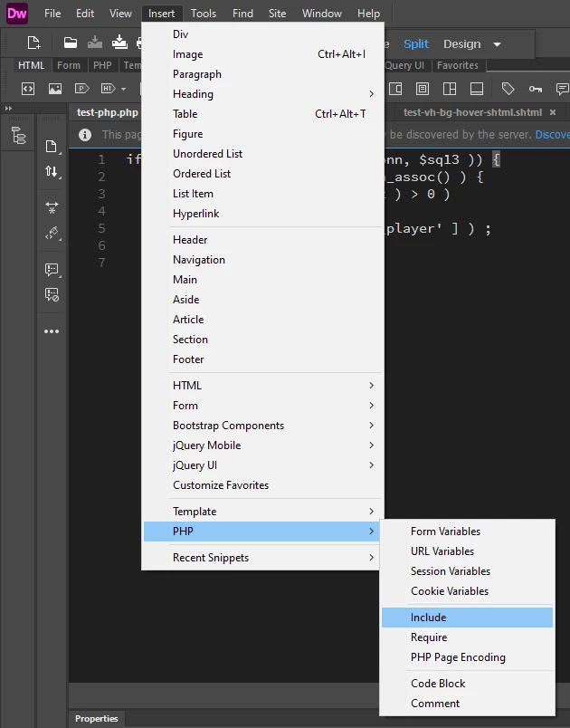This screenshot has height=728, width=570.
Task: Insert a Div using the code brackets icon
Action: [28, 88]
